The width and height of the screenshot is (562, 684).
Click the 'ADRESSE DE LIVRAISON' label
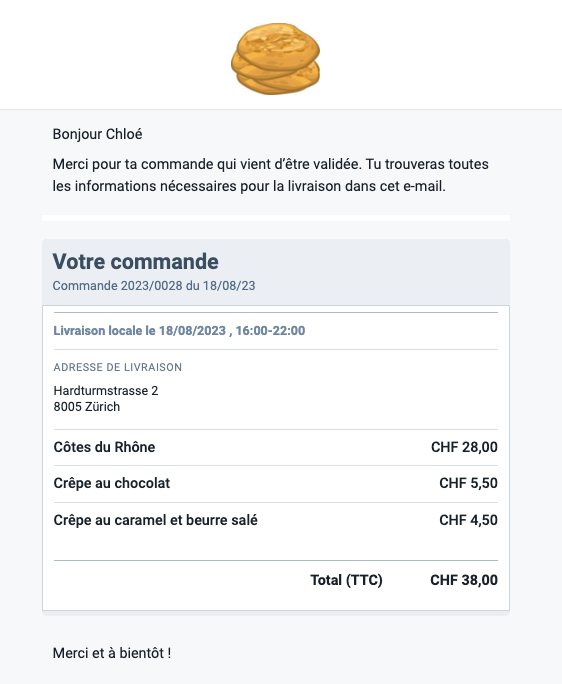(x=117, y=367)
